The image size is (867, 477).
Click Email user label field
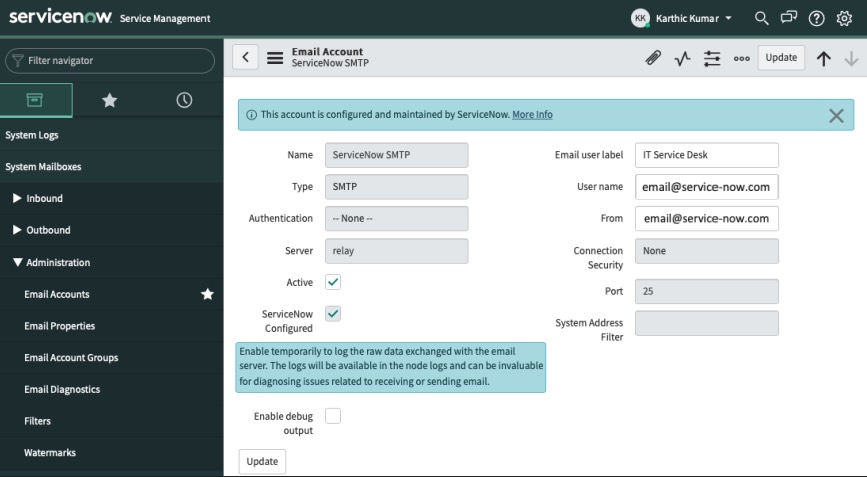pos(707,155)
